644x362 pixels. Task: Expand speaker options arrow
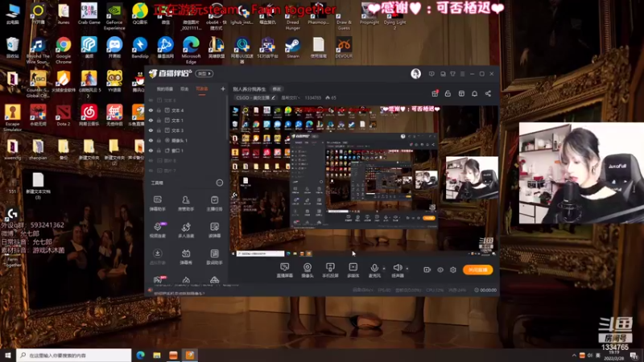tap(407, 269)
